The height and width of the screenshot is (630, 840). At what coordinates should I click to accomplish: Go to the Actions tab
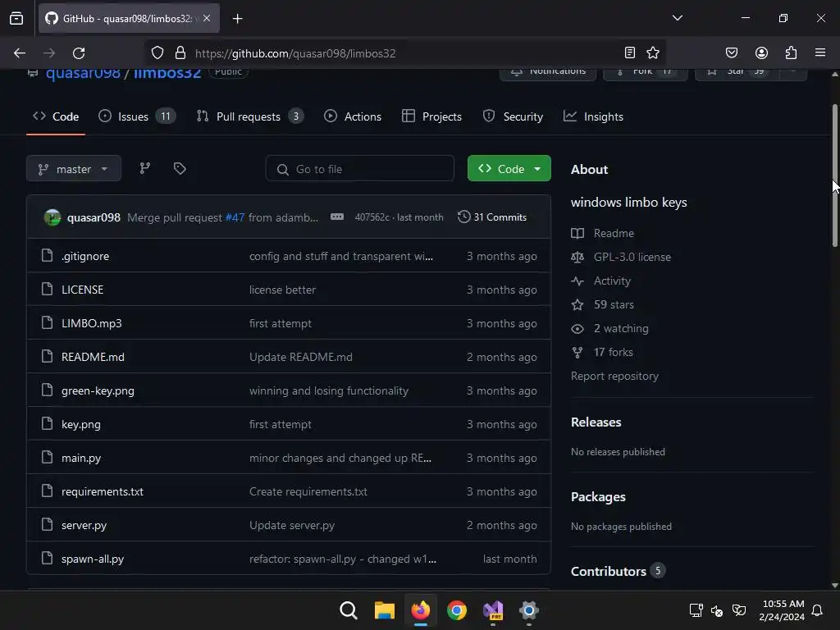pyautogui.click(x=353, y=116)
